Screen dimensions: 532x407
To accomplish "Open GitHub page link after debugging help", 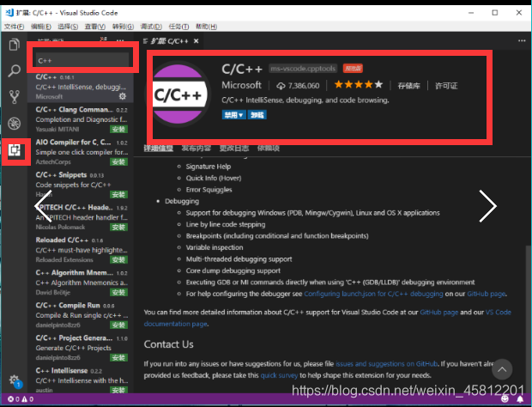I will [487, 294].
